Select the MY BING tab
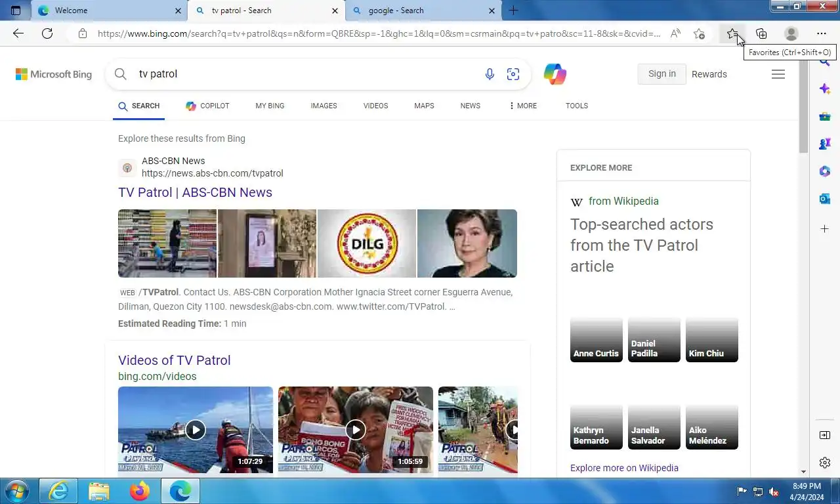 270,106
